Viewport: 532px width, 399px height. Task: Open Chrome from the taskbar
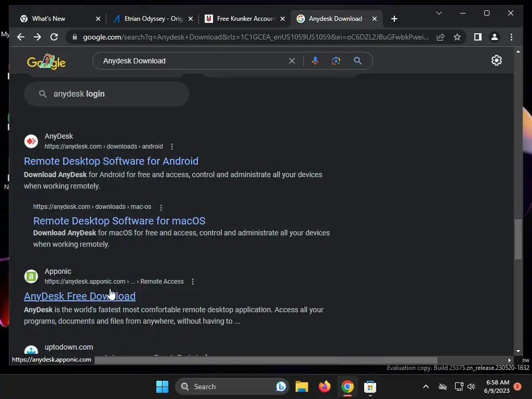point(348,387)
